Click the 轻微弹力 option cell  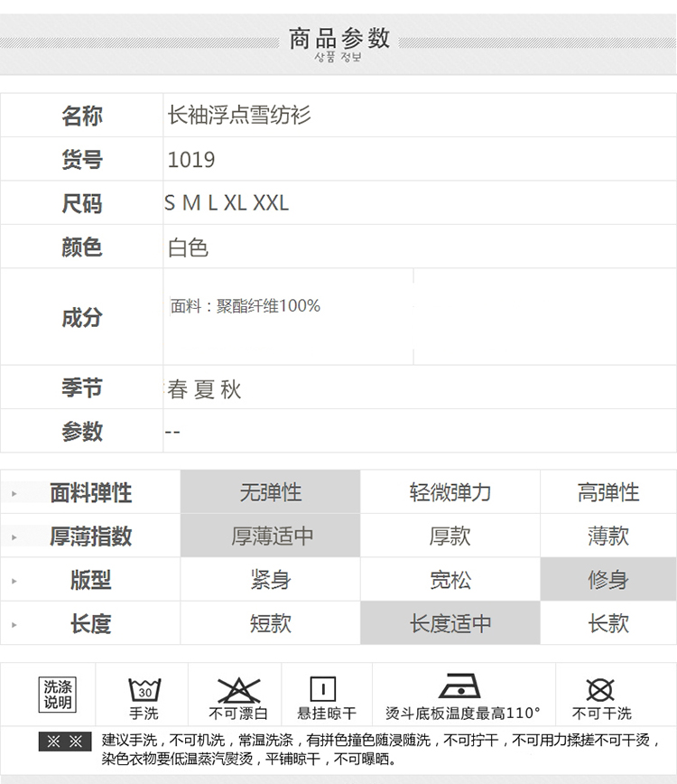coord(450,492)
